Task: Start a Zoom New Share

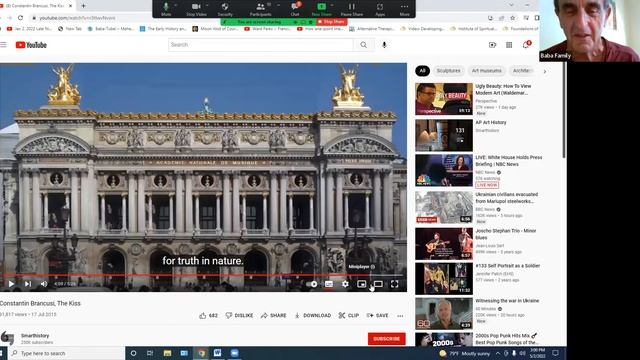Action: 322,9
